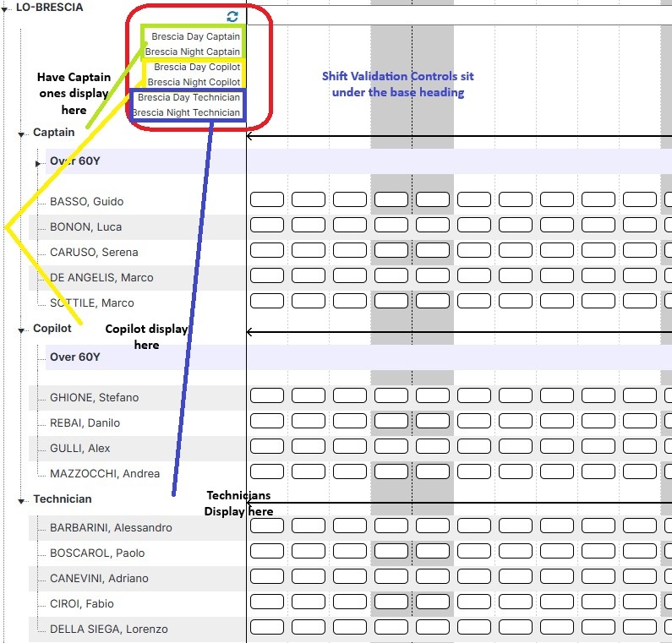Click first shift cell for BONON, Luca

266,226
